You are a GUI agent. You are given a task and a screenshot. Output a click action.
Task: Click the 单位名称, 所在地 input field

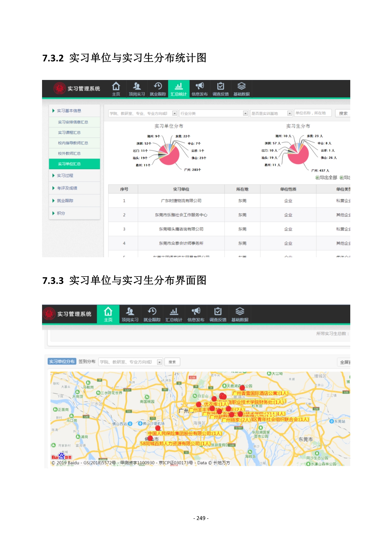[x=312, y=113]
